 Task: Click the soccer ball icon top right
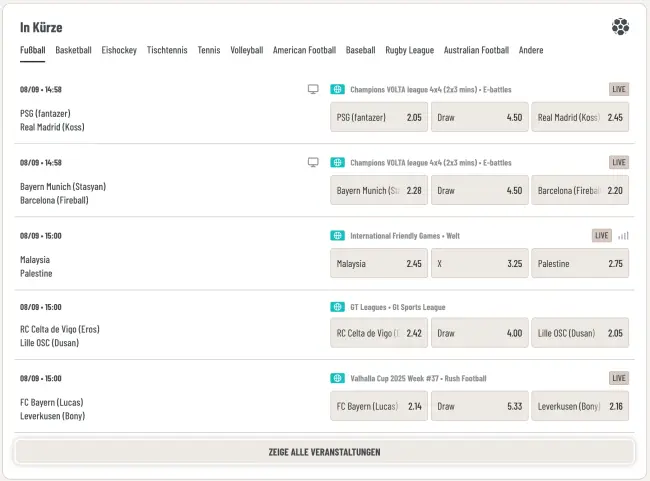(621, 27)
